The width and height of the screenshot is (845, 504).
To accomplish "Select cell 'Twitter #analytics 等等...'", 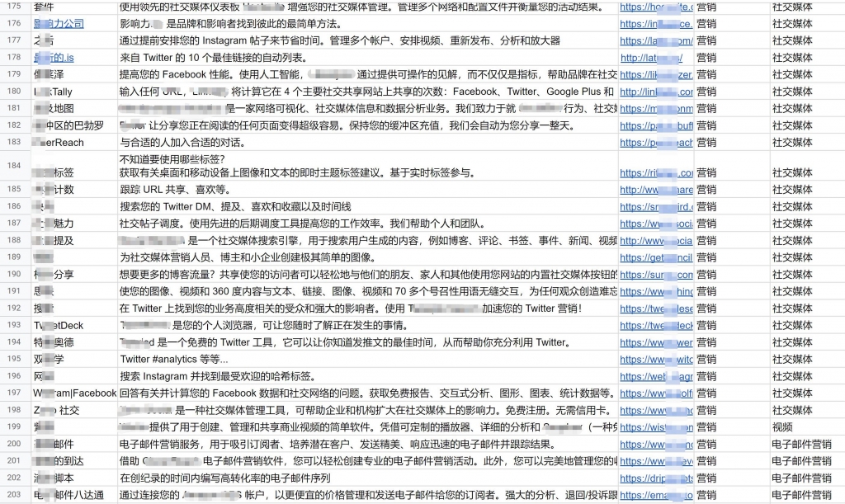I will click(x=367, y=359).
